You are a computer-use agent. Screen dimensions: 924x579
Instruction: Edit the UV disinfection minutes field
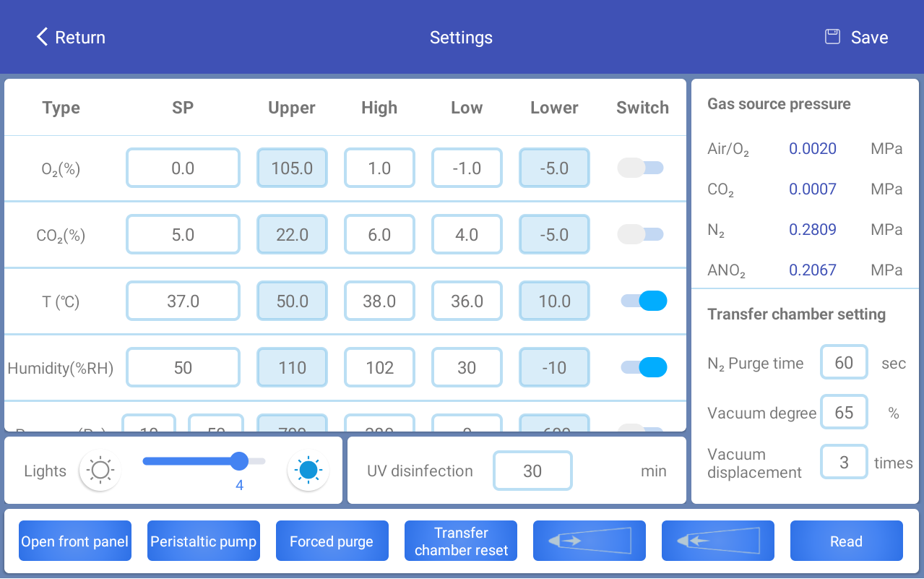coord(532,471)
